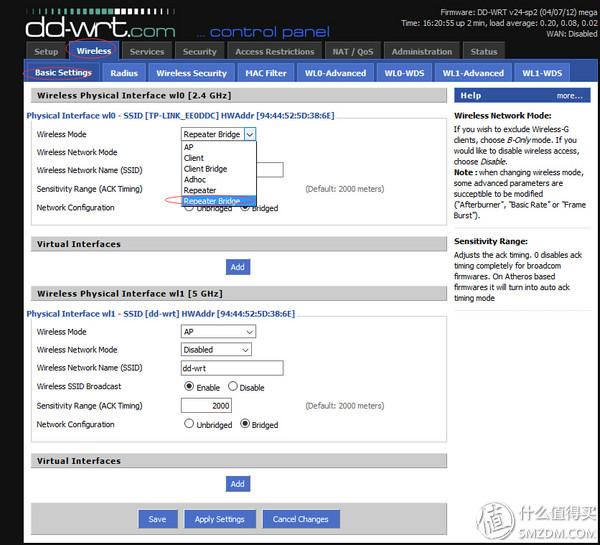Disable wl1 Wireless SSID Broadcast
The width and height of the screenshot is (600, 545).
pos(233,386)
